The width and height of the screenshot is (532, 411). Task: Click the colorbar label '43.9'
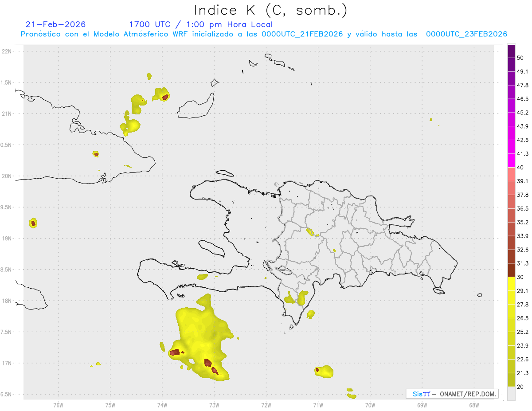click(523, 126)
